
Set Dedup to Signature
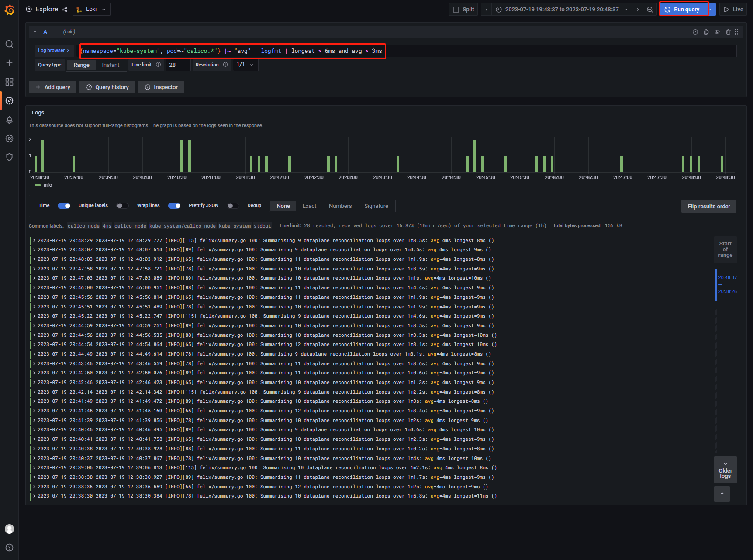376,206
